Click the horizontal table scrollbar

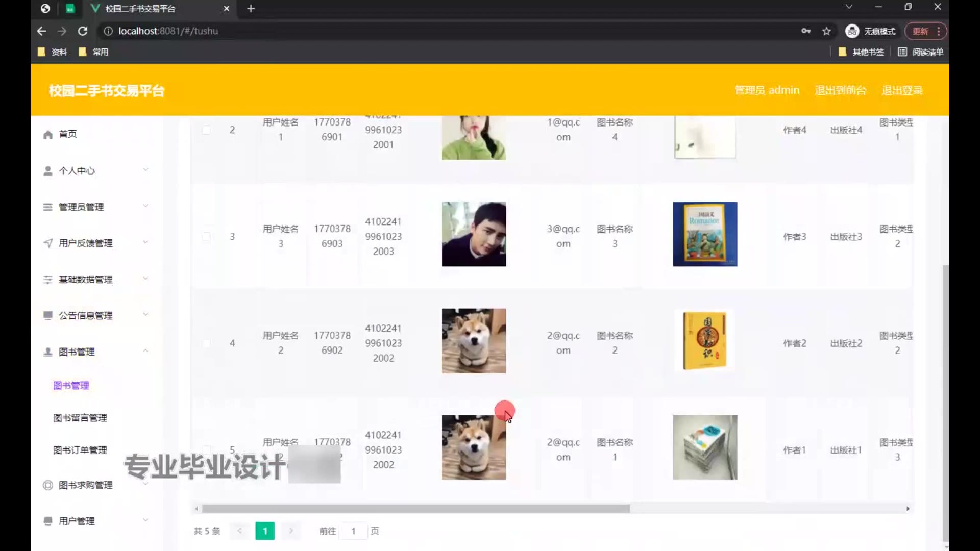pyautogui.click(x=415, y=509)
